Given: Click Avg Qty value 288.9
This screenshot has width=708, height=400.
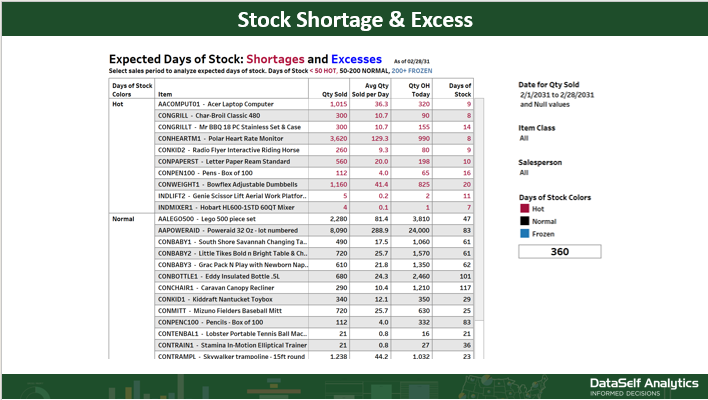Looking at the screenshot, I should click(380, 231).
